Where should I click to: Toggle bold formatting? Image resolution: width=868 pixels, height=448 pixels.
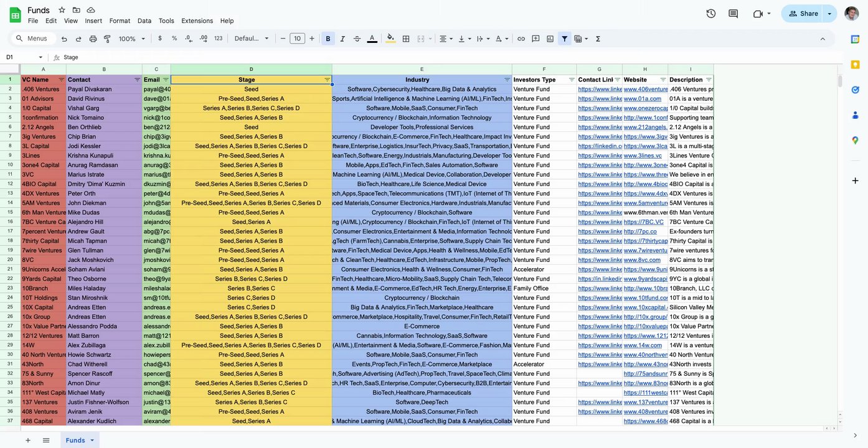328,39
